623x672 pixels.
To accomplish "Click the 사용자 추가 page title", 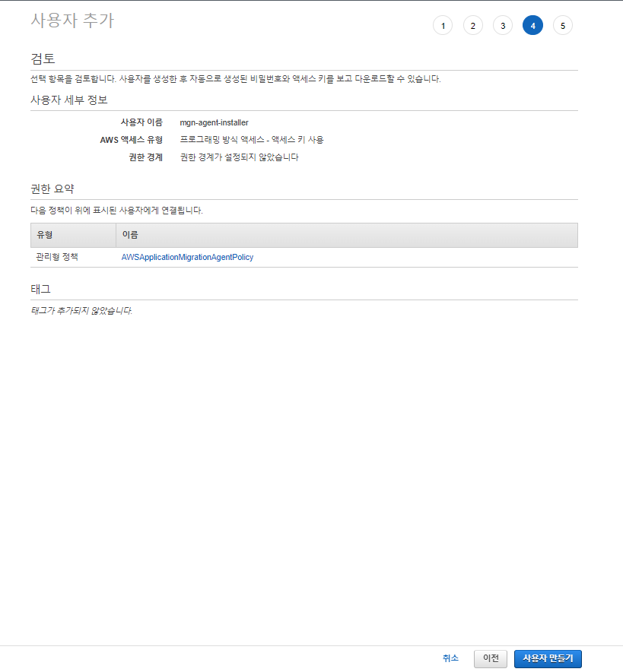I will coord(72,21).
